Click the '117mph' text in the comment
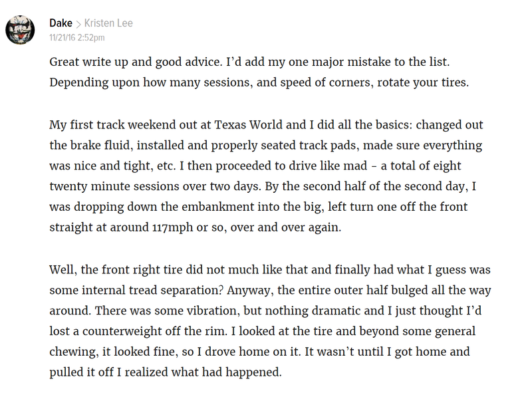 173,227
